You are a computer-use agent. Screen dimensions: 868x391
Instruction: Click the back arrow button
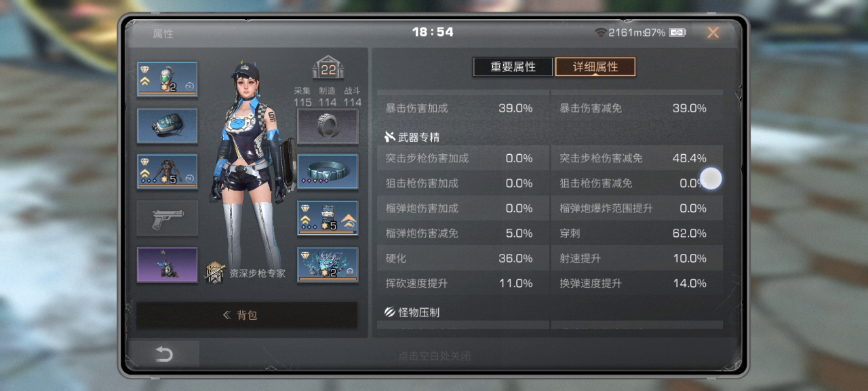[x=163, y=354]
